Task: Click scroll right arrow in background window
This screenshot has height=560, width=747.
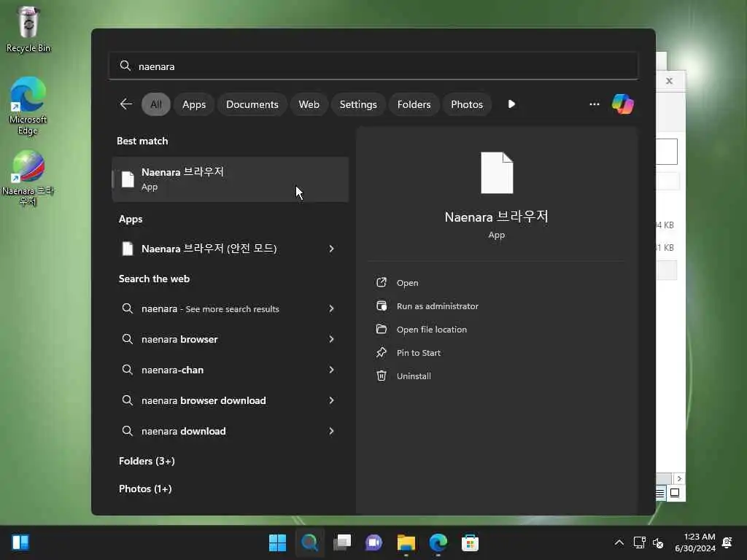Action: (x=679, y=478)
